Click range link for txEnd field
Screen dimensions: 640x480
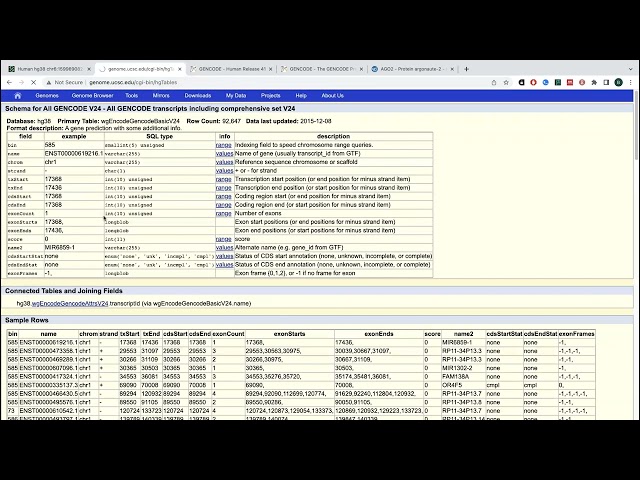coord(224,188)
